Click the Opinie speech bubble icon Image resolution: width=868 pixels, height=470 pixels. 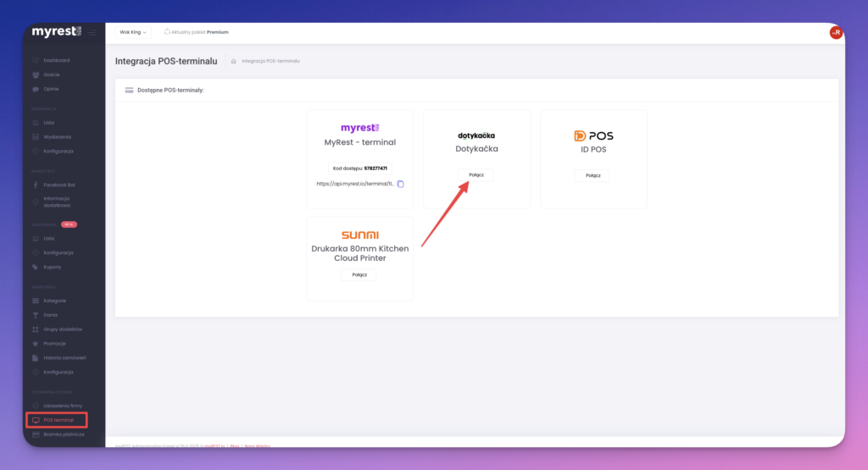pyautogui.click(x=36, y=89)
